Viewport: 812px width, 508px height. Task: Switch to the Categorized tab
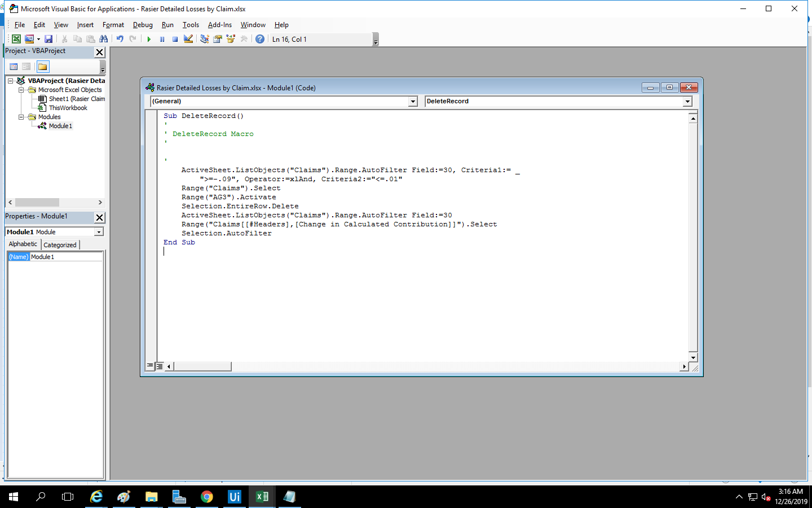[x=60, y=245]
